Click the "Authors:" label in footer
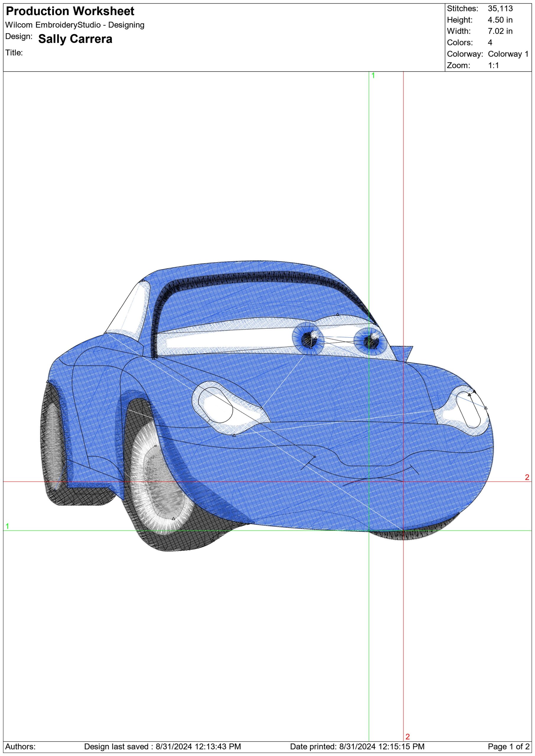Screen dimensions: 535x756 click(20, 747)
